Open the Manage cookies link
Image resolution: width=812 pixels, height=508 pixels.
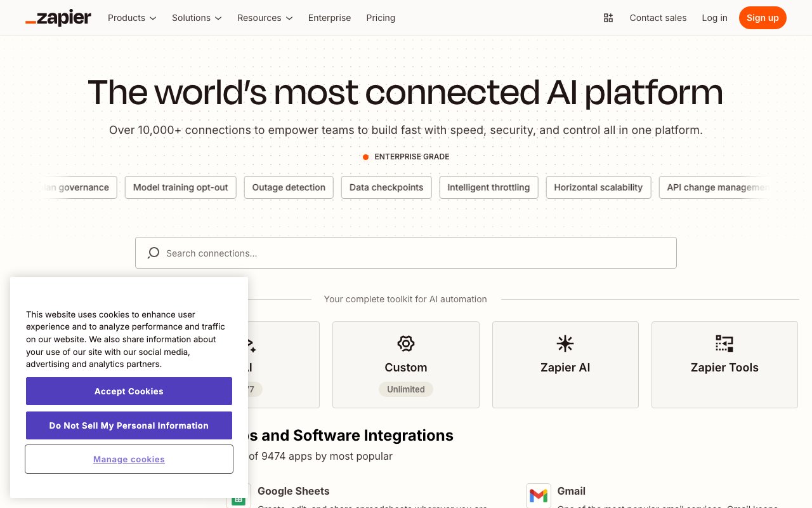tap(129, 459)
